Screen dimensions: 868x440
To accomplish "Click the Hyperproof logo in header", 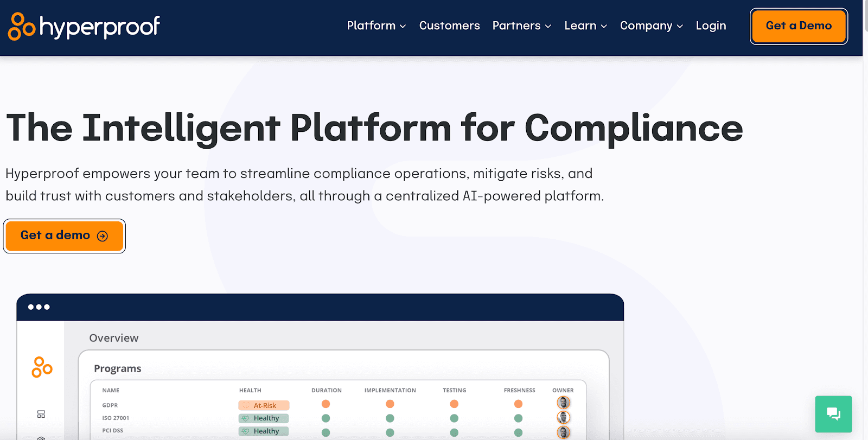I will pyautogui.click(x=84, y=27).
